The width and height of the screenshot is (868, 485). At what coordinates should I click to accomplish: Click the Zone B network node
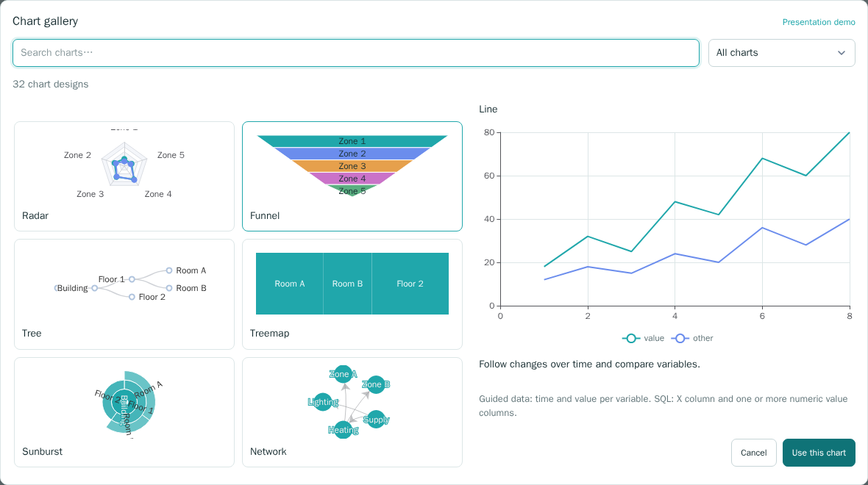376,384
